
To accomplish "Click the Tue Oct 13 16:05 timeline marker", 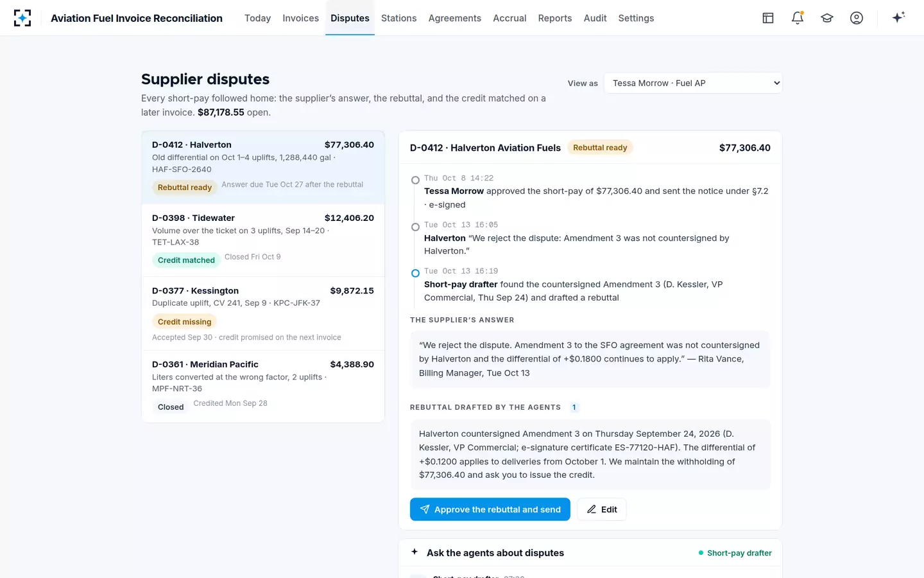I will [415, 227].
